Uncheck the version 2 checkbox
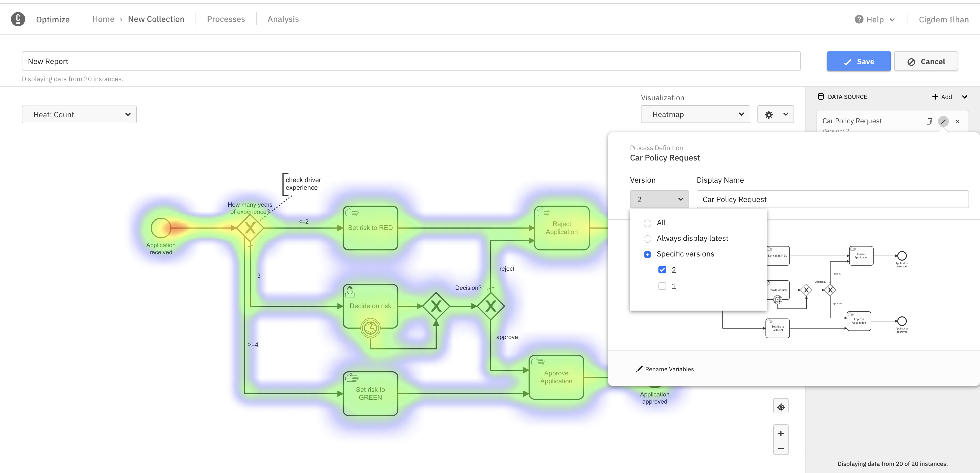 (662, 270)
